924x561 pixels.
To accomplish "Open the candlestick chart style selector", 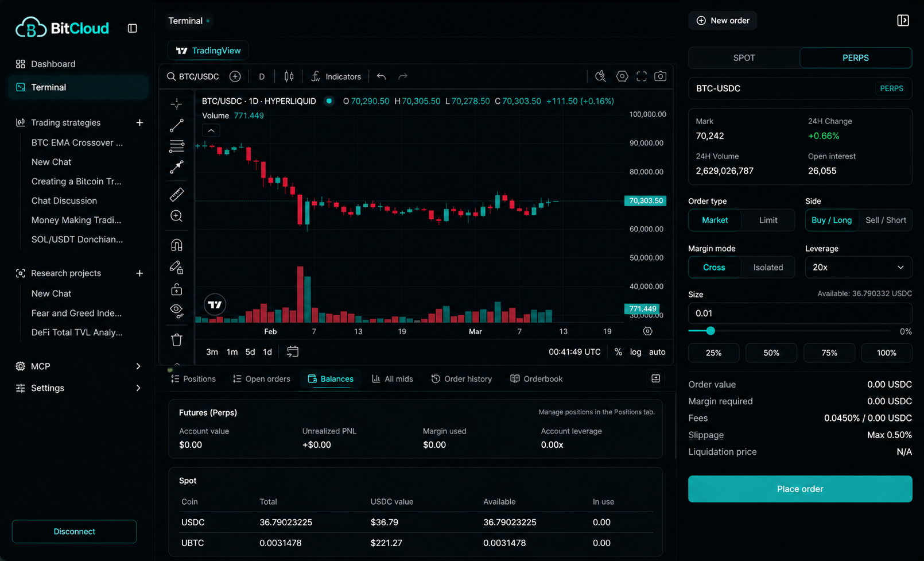I will 289,76.
